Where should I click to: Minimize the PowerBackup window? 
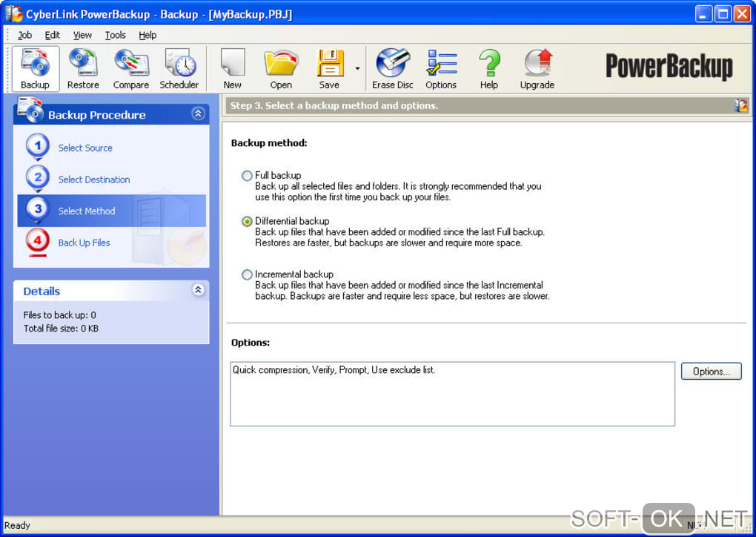pyautogui.click(x=703, y=14)
